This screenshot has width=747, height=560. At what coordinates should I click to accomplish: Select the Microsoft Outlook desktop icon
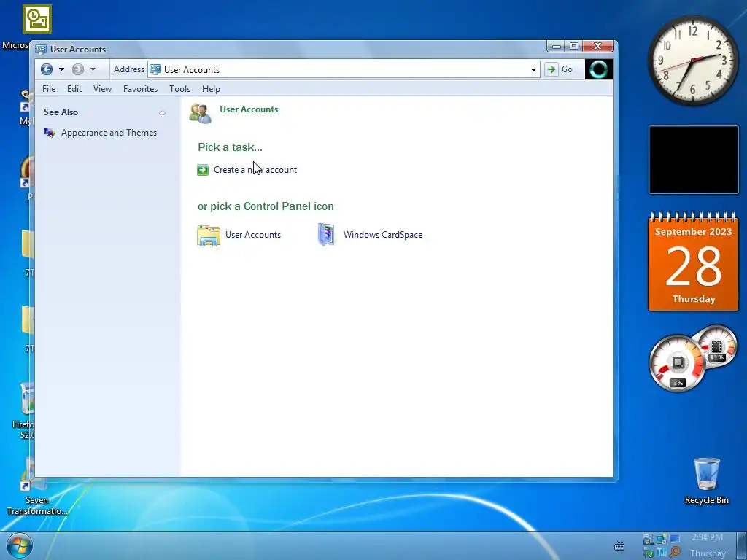[x=36, y=19]
